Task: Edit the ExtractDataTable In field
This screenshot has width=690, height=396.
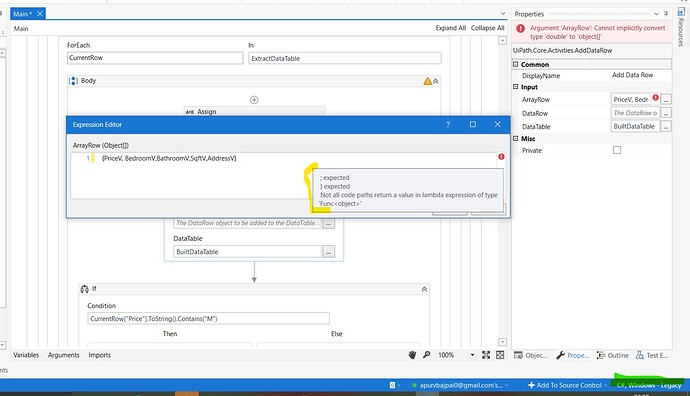Action: coord(345,58)
